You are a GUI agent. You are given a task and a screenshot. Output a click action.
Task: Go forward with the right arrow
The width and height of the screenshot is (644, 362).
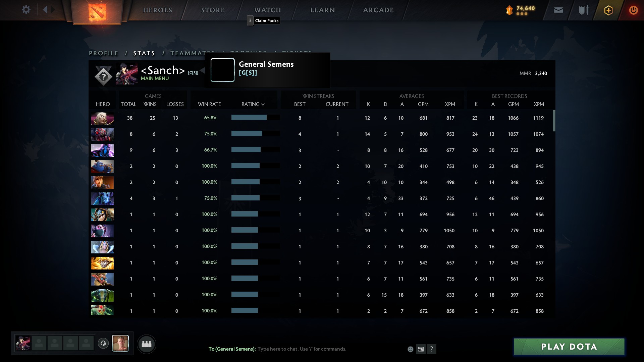pos(53,9)
